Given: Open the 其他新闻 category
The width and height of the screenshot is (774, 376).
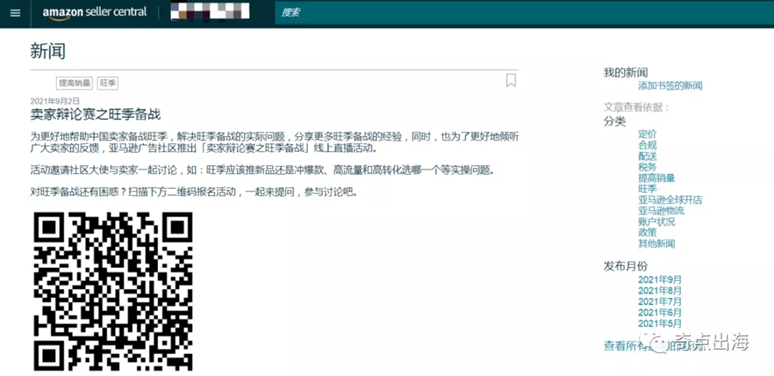Looking at the screenshot, I should (x=657, y=243).
